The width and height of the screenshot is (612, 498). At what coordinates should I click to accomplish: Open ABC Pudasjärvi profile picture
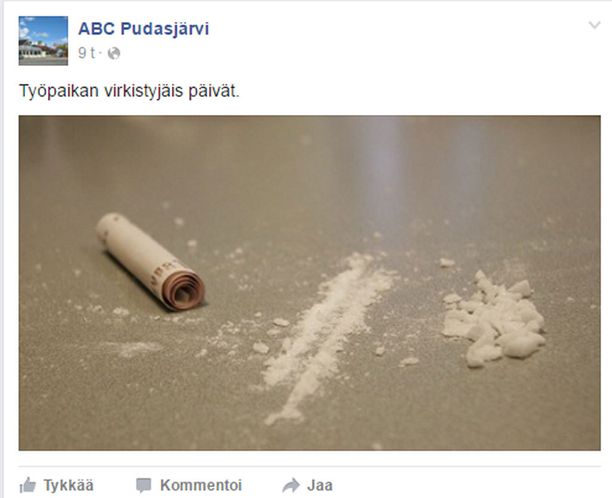(43, 41)
